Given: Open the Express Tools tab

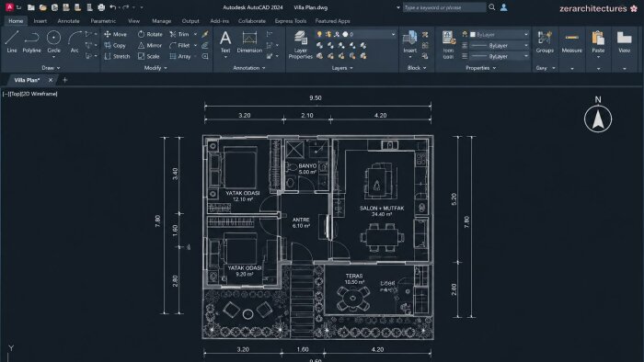Looking at the screenshot, I should coord(291,20).
